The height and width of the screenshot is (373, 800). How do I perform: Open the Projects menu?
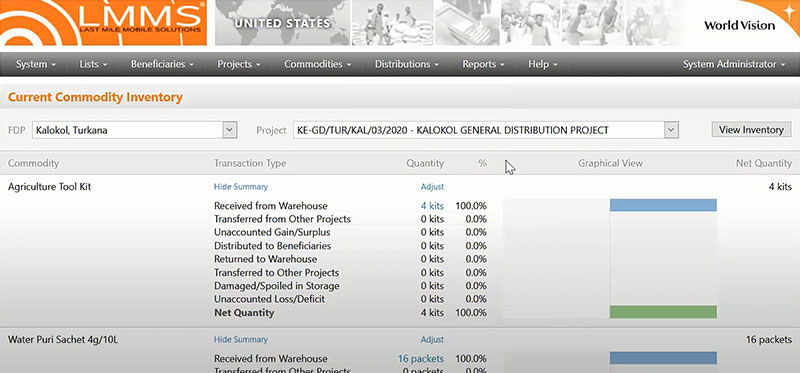tap(239, 64)
